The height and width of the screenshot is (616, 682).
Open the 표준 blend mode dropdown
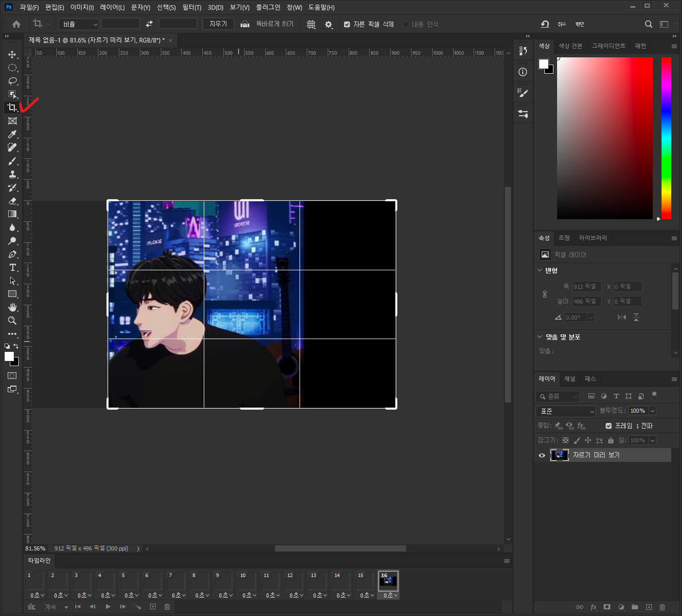(566, 411)
